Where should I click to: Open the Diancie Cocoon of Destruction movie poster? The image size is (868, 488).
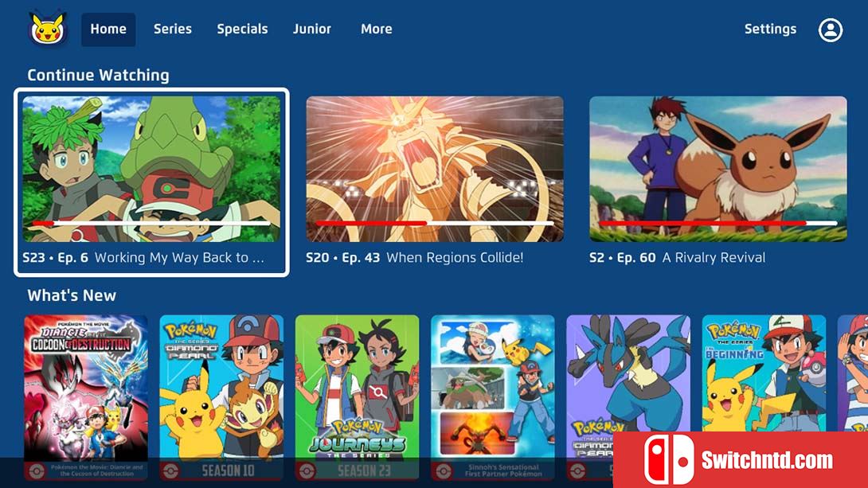(86, 397)
